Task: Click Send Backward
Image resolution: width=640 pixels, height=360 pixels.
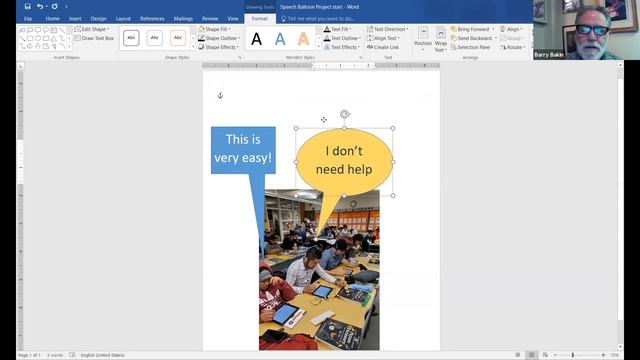Action: pos(471,38)
